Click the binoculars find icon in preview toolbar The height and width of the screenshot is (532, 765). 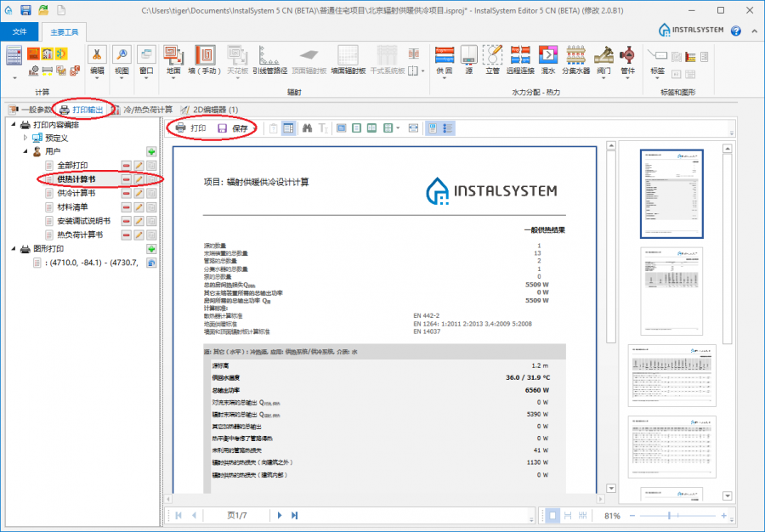[x=309, y=128]
